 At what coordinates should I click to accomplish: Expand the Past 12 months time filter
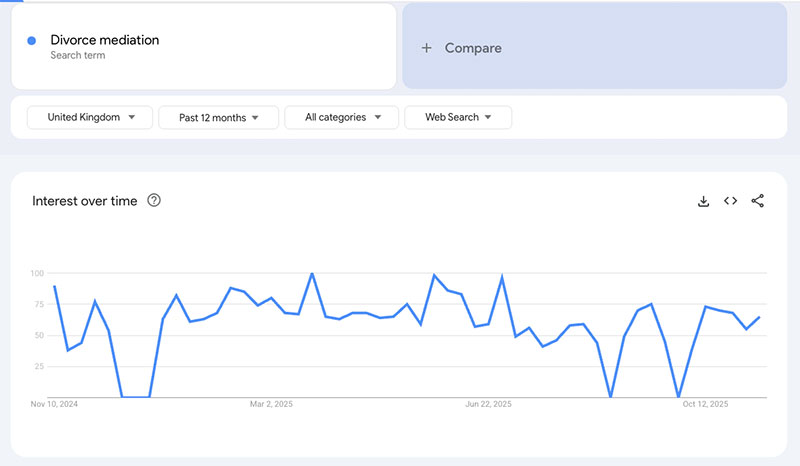(219, 118)
